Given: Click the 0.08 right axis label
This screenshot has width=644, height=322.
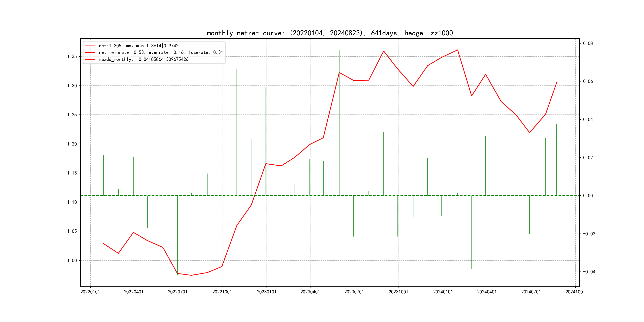Looking at the screenshot, I should click(588, 44).
